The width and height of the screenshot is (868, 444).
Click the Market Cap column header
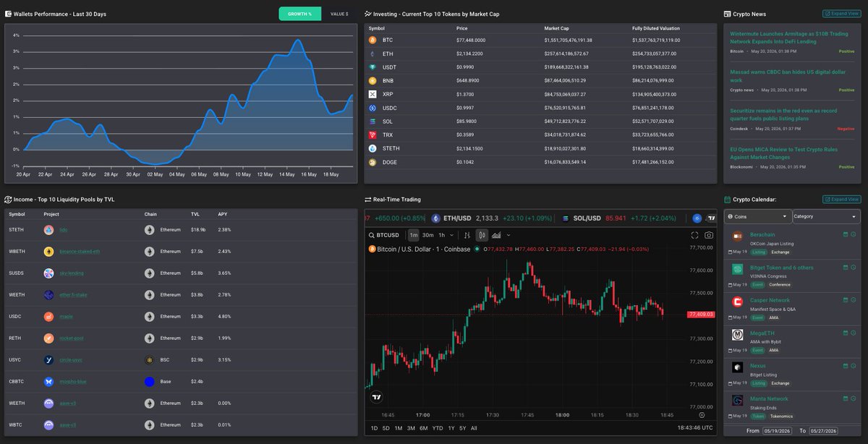pyautogui.click(x=558, y=28)
